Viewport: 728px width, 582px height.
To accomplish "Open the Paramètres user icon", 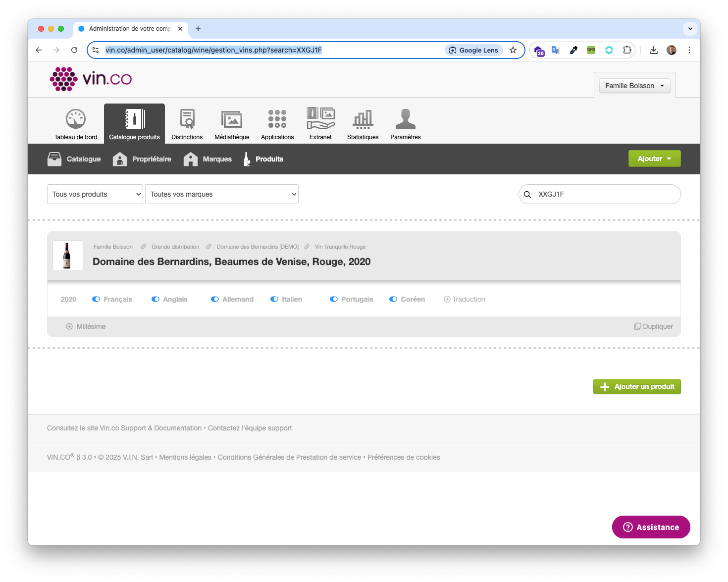I will pyautogui.click(x=405, y=119).
